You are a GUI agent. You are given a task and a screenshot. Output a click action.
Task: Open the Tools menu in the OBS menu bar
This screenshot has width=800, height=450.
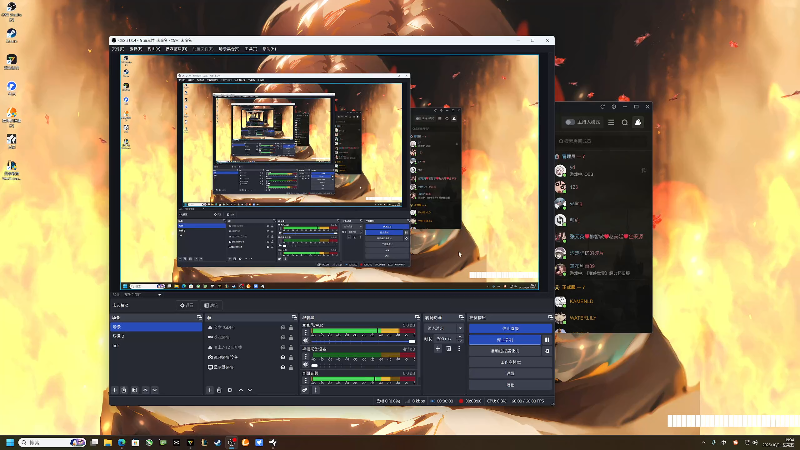[x=251, y=49]
